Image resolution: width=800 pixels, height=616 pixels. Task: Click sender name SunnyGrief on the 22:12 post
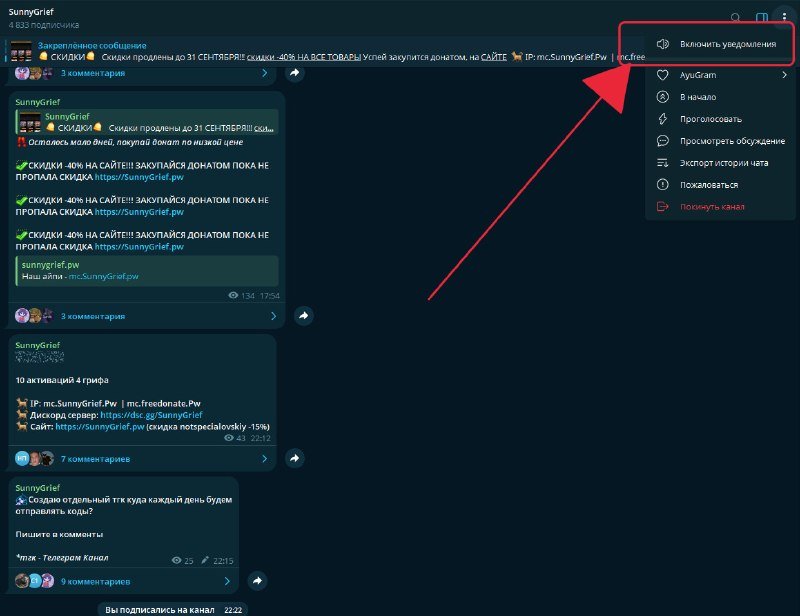[x=38, y=345]
